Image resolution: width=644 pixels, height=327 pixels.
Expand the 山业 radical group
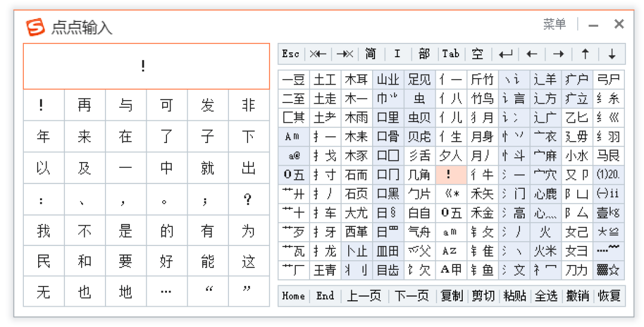388,79
